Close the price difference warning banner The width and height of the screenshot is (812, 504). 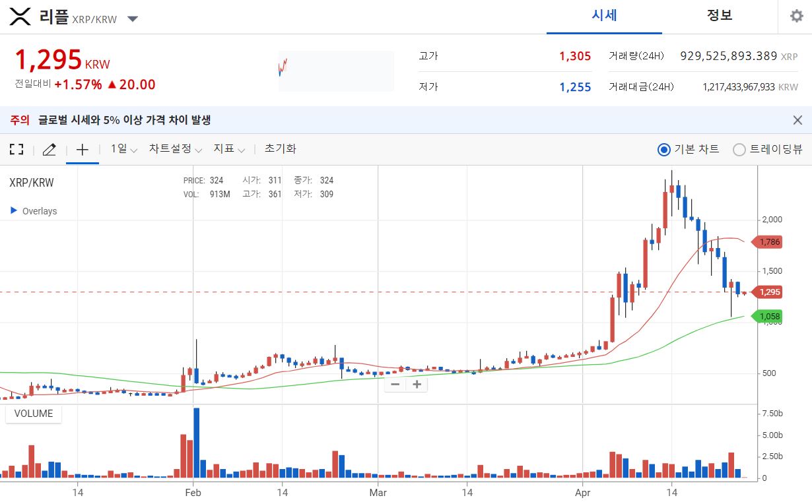point(797,120)
